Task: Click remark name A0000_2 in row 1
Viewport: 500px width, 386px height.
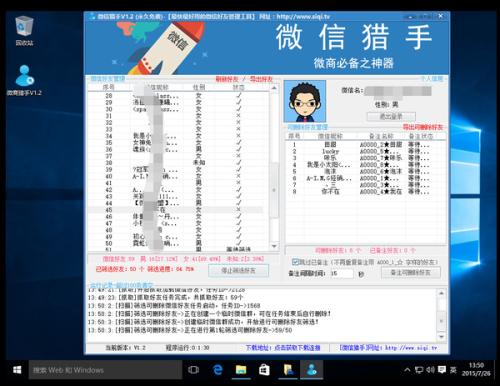Action: pyautogui.click(x=381, y=145)
